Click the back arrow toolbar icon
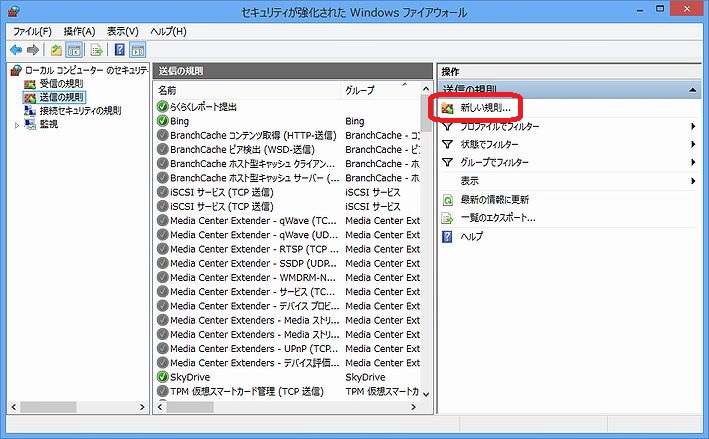The image size is (709, 439). tap(16, 50)
